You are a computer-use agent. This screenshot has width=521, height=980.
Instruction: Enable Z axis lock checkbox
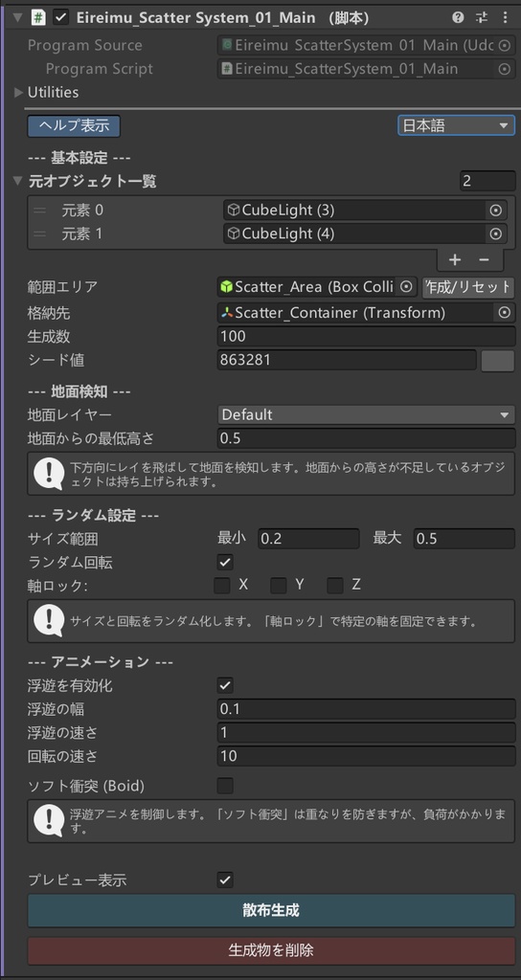[335, 586]
